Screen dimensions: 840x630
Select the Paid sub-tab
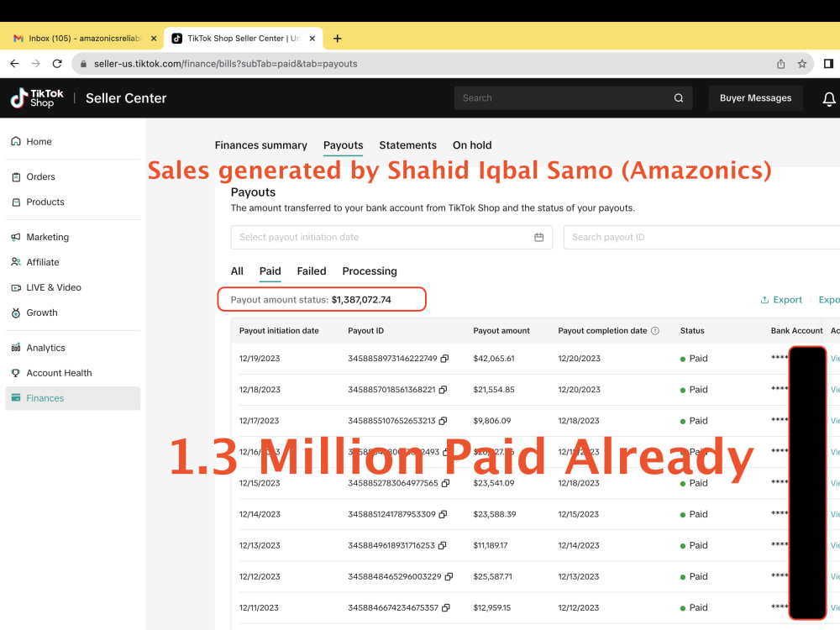[x=270, y=271]
